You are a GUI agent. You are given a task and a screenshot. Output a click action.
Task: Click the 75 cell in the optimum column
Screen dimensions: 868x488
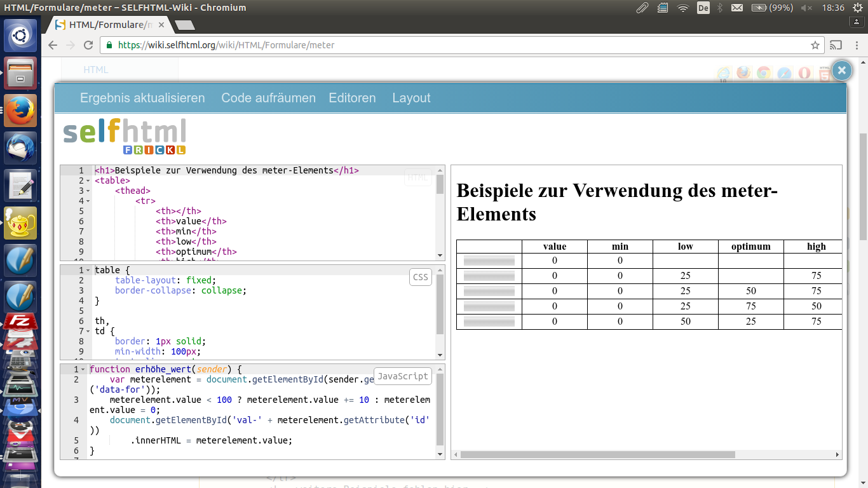point(751,306)
